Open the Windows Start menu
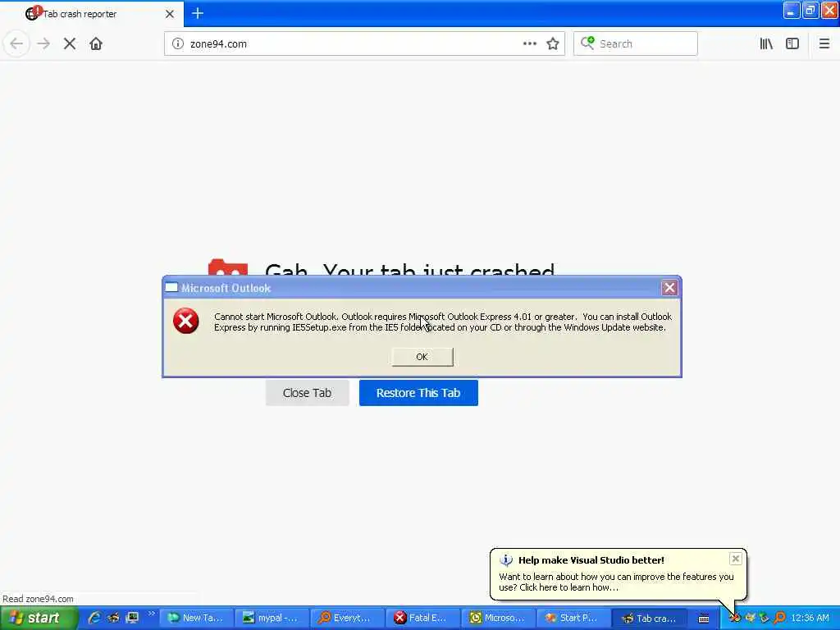Screen dimensions: 840x630 (x=39, y=618)
